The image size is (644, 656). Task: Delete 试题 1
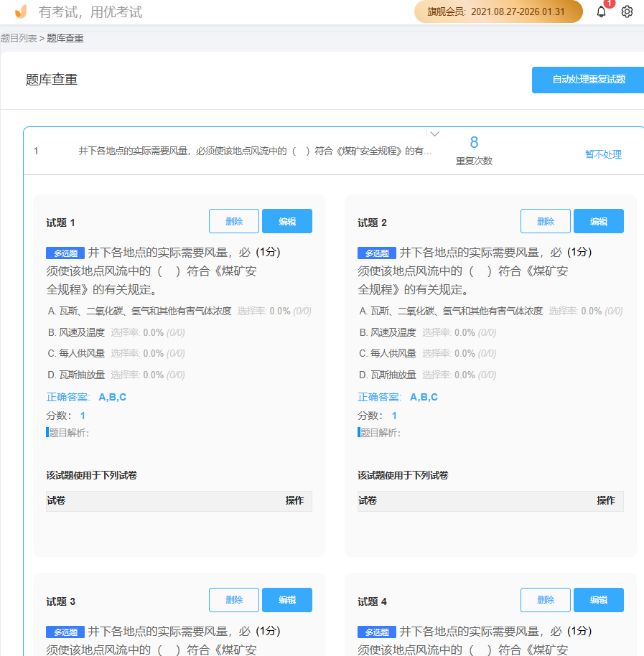point(233,221)
